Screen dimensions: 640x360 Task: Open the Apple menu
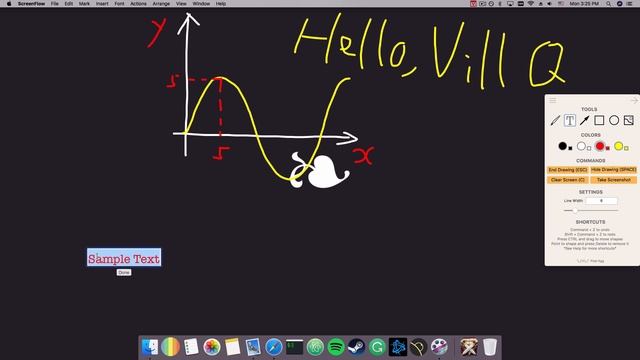(9, 4)
